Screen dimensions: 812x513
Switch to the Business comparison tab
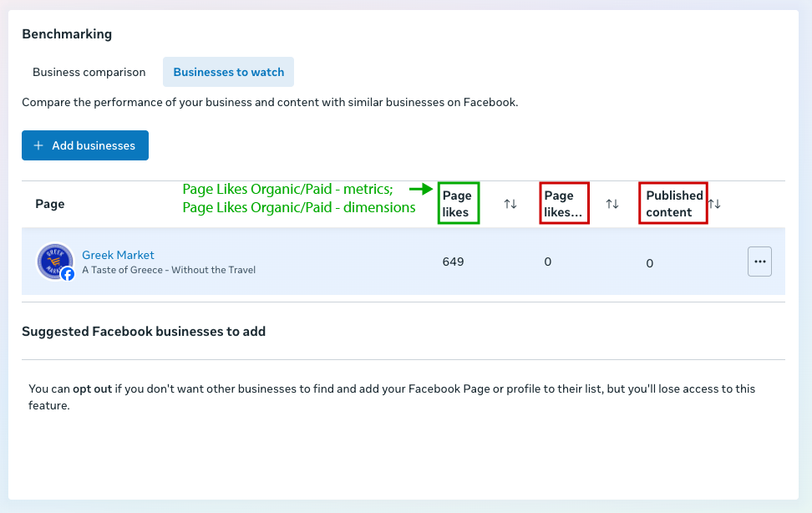89,72
